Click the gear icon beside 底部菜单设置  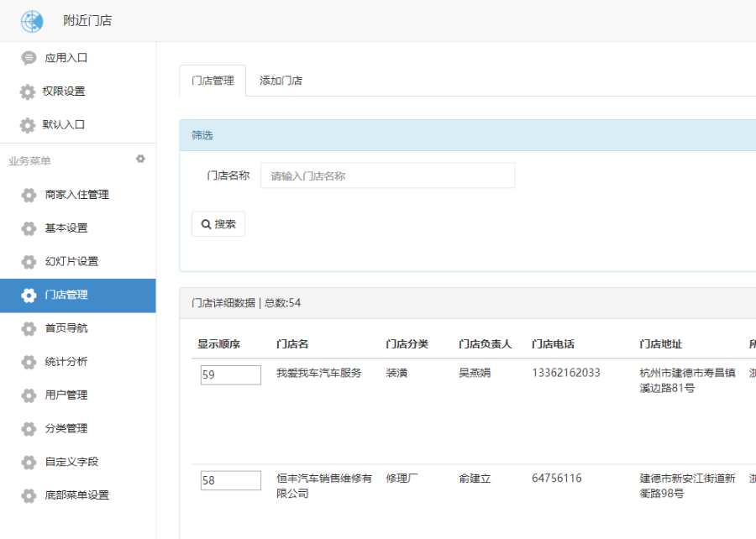point(29,495)
